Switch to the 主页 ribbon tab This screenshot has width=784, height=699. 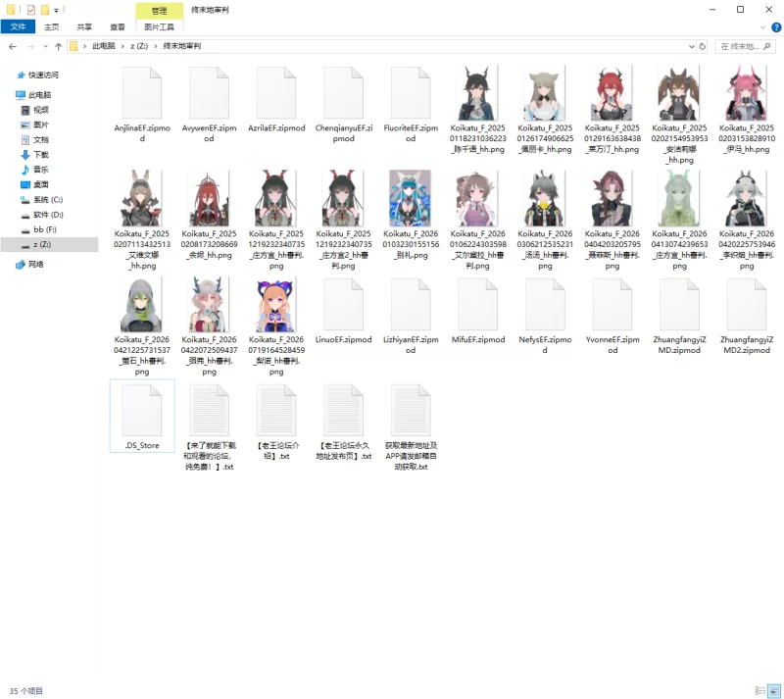(x=52, y=27)
